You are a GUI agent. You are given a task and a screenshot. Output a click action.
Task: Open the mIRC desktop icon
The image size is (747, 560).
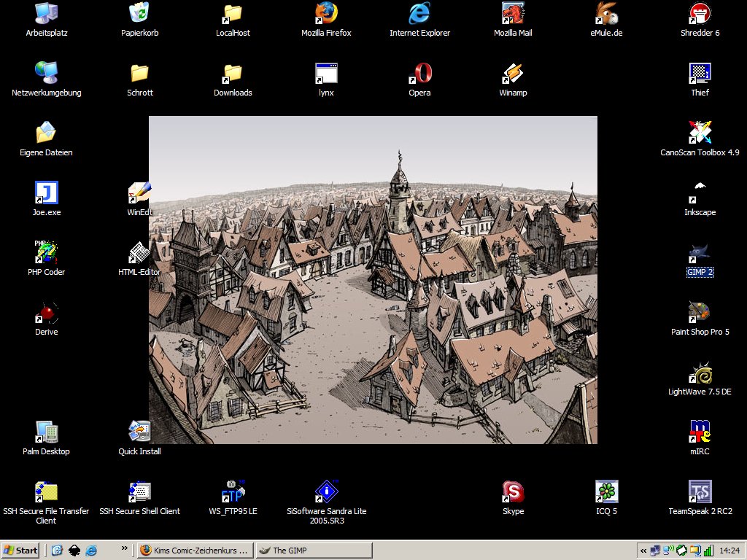[700, 432]
